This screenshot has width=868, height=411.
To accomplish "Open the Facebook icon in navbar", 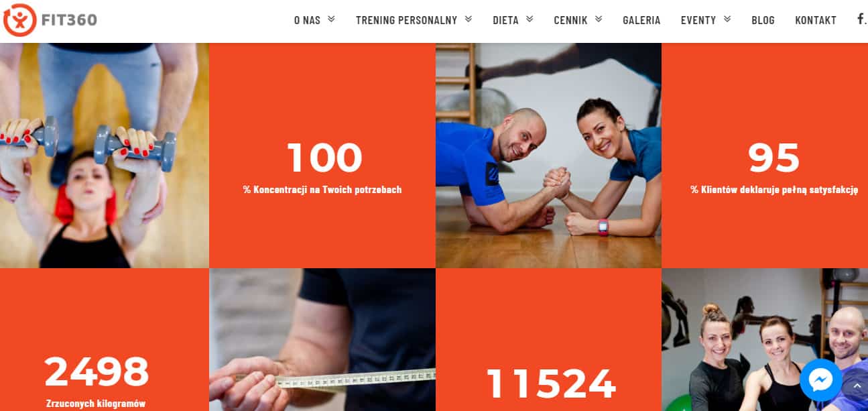I will pos(861,19).
